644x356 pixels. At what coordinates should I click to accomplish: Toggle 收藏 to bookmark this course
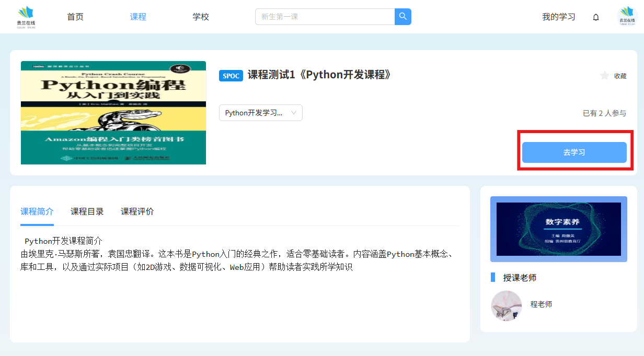(x=620, y=76)
